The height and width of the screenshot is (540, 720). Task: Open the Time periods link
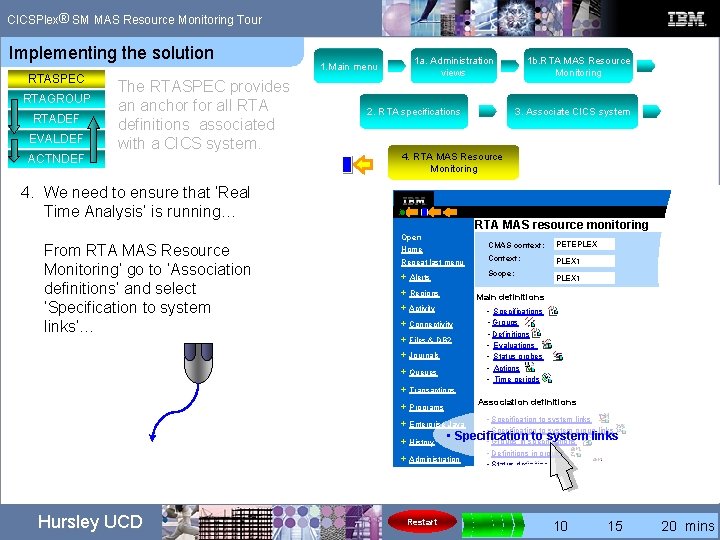[516, 379]
